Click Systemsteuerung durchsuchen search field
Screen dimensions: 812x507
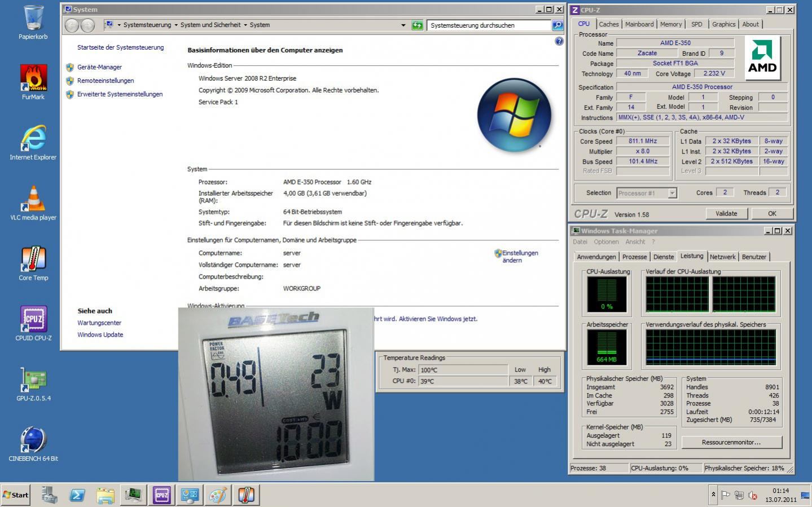(x=488, y=25)
